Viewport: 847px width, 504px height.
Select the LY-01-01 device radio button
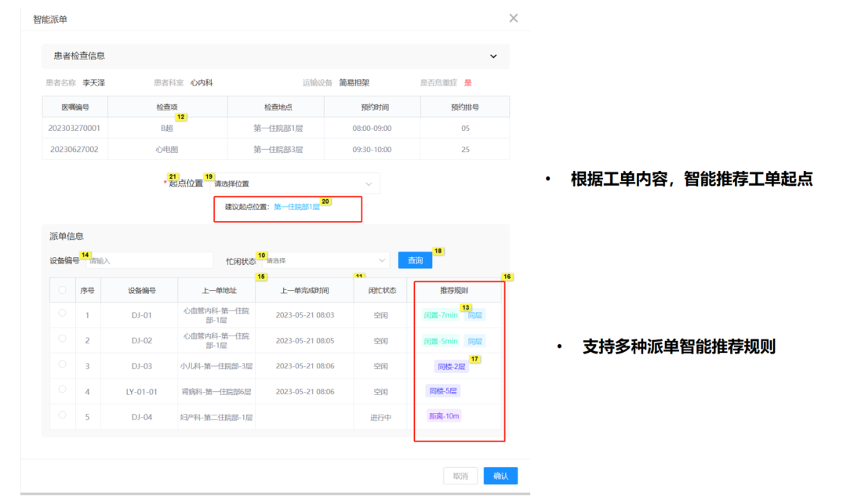point(63,391)
